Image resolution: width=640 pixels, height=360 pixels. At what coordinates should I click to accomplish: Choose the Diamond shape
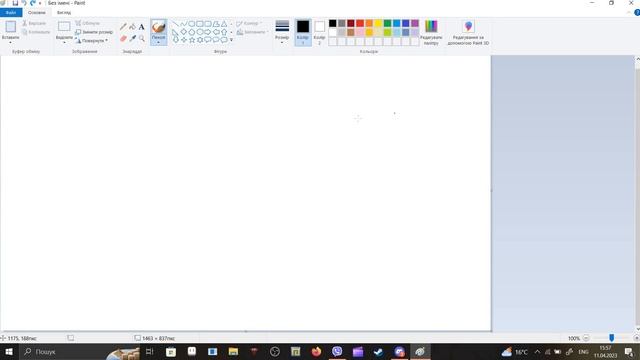point(184,32)
